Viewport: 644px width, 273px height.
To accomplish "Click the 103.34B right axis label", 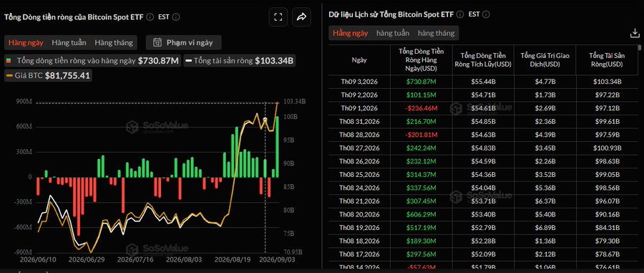I will pyautogui.click(x=296, y=101).
